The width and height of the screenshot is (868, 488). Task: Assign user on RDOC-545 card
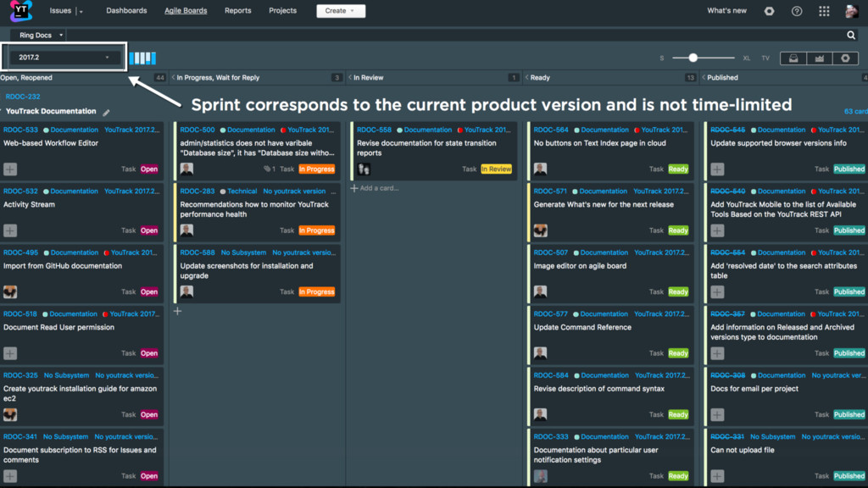717,169
